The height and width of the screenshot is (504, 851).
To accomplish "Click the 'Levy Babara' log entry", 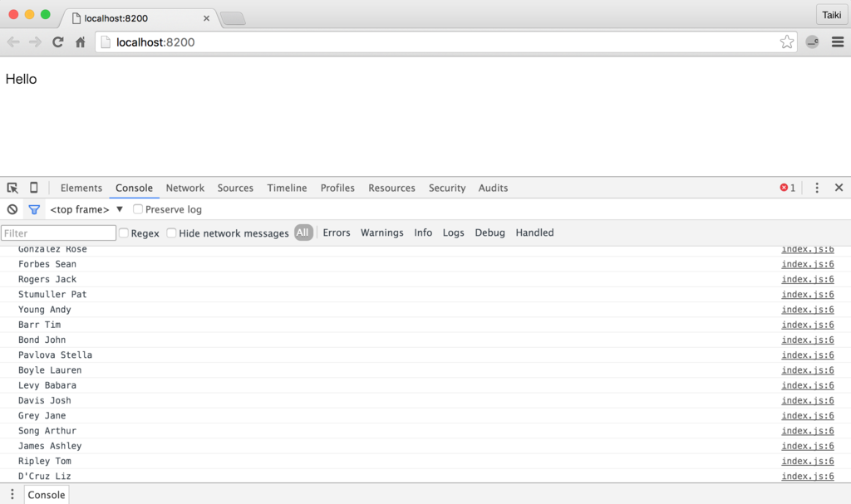I will coord(47,386).
